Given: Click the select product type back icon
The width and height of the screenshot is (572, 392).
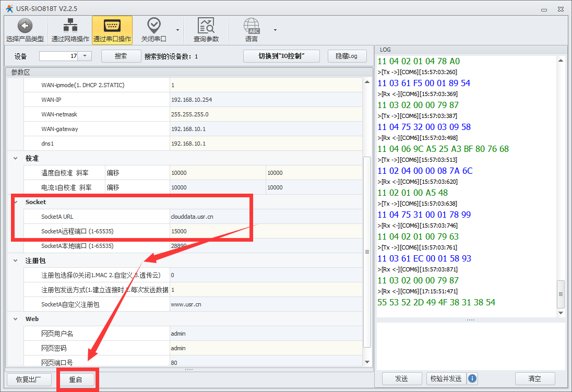Looking at the screenshot, I should pyautogui.click(x=25, y=26).
